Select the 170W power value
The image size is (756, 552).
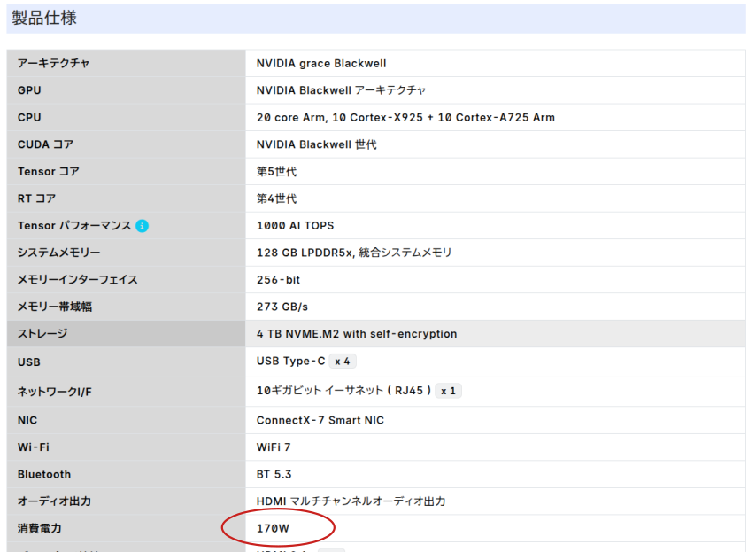click(x=273, y=528)
